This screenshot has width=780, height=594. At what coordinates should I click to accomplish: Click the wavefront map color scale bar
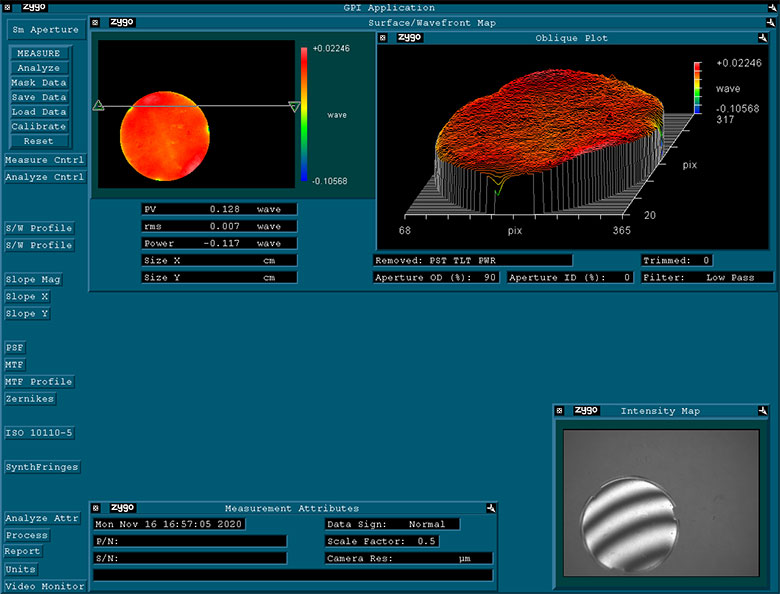304,114
